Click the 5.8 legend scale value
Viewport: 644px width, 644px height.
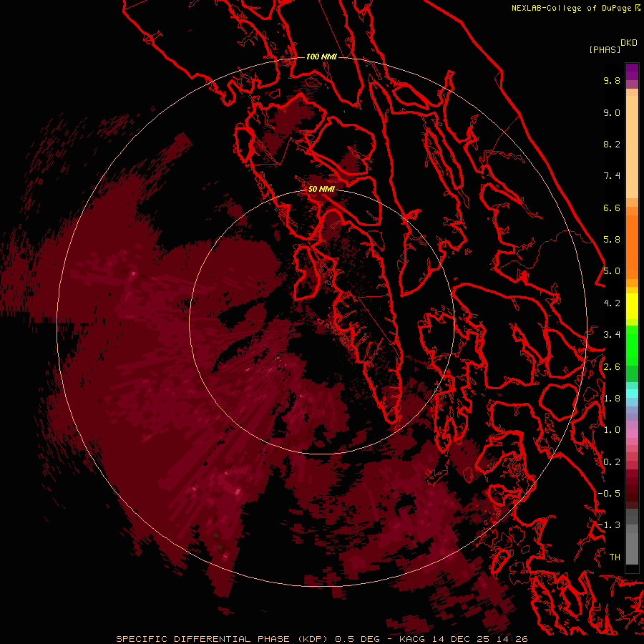tap(612, 240)
